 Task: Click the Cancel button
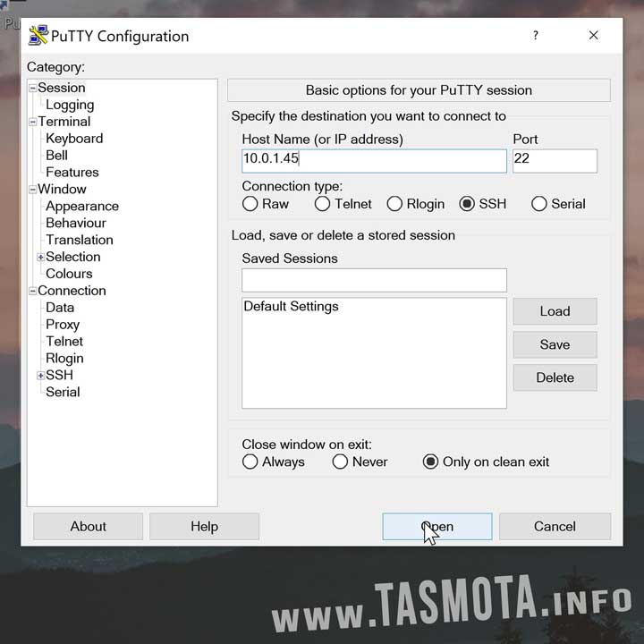point(555,527)
